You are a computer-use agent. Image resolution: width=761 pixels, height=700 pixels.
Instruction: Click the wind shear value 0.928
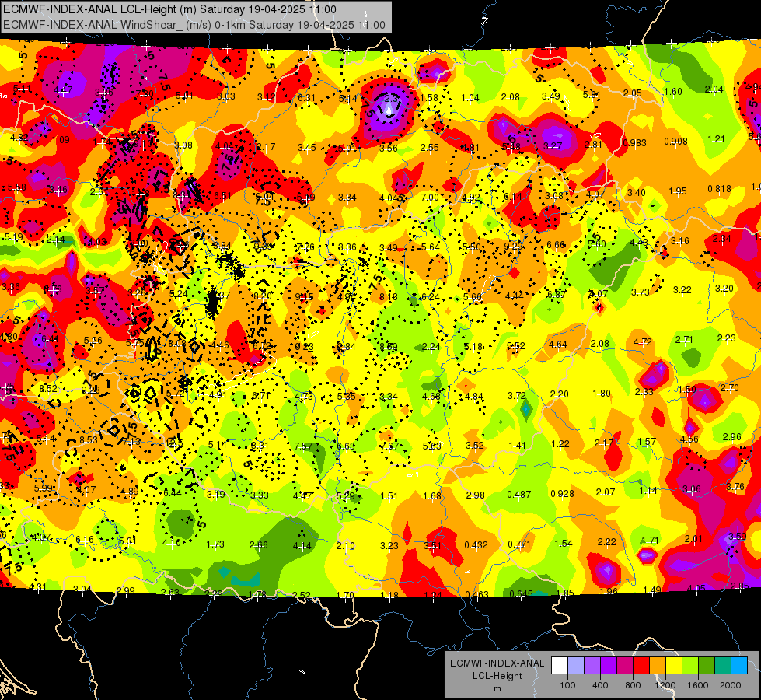[x=562, y=494]
